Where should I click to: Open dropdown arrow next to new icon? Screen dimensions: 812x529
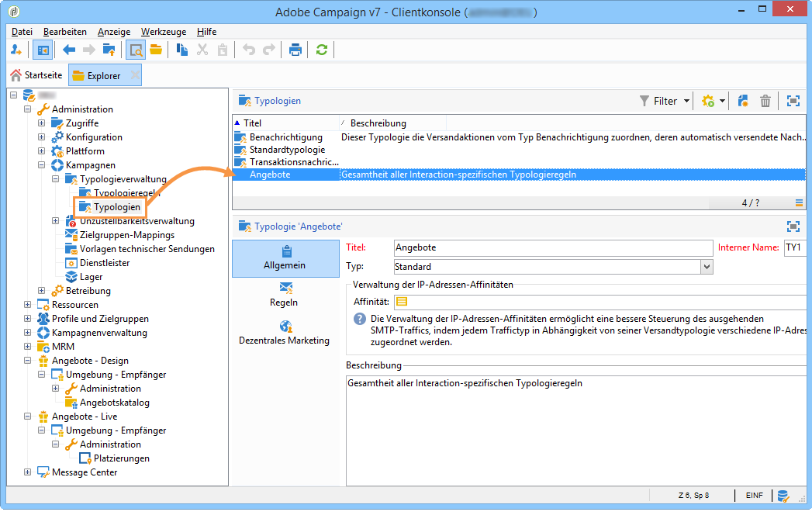(722, 101)
